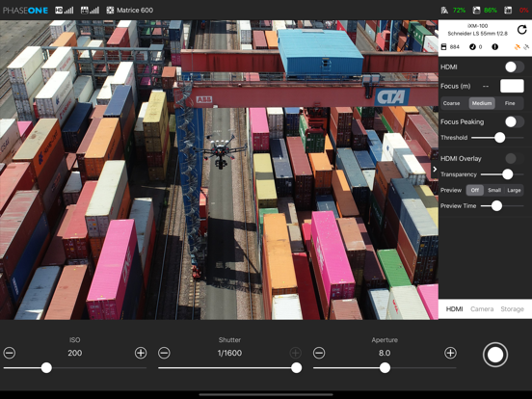
Task: Click the ISO value 200
Action: point(74,353)
